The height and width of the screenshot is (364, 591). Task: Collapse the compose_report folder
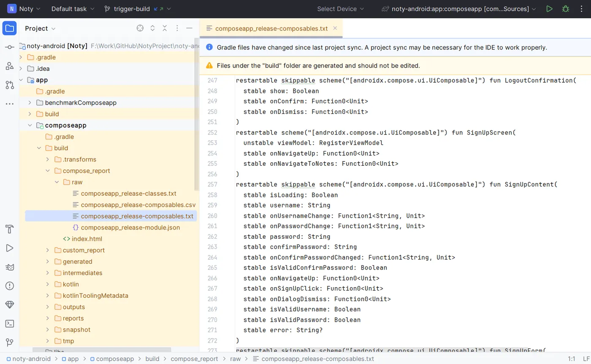[48, 171]
